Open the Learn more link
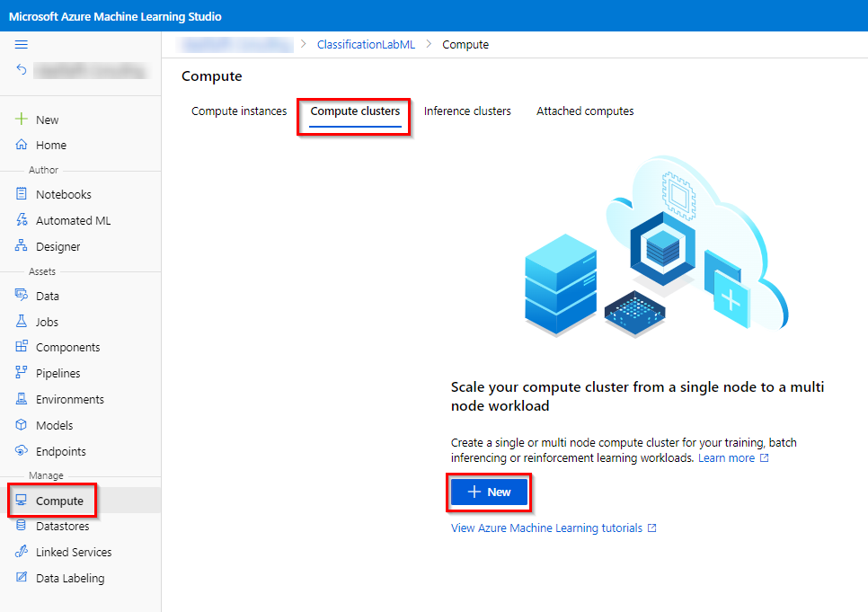This screenshot has width=868, height=612. point(727,458)
